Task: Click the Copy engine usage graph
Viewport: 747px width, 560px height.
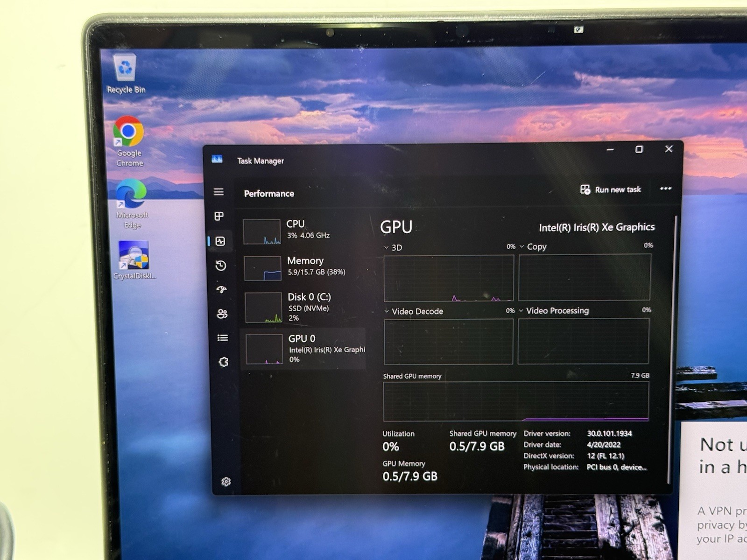Action: click(585, 277)
